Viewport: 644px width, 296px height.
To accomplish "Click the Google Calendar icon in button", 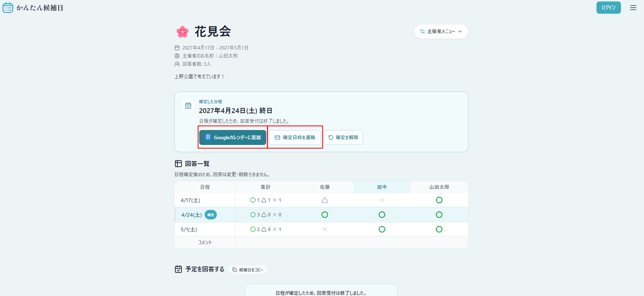I will click(x=208, y=137).
